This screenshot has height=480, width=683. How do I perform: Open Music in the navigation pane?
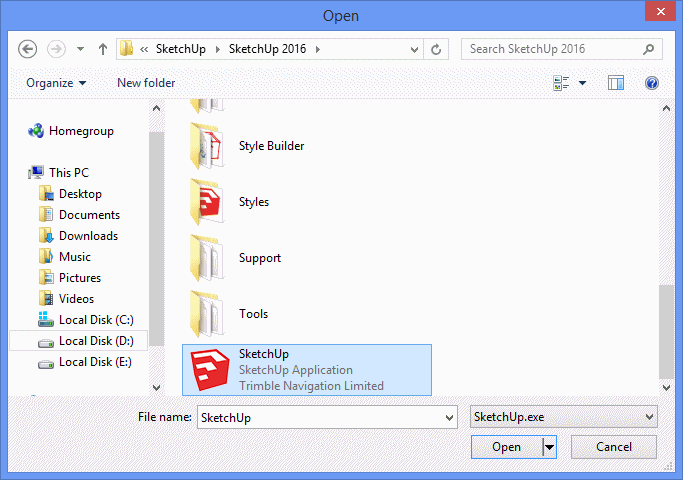coord(75,257)
